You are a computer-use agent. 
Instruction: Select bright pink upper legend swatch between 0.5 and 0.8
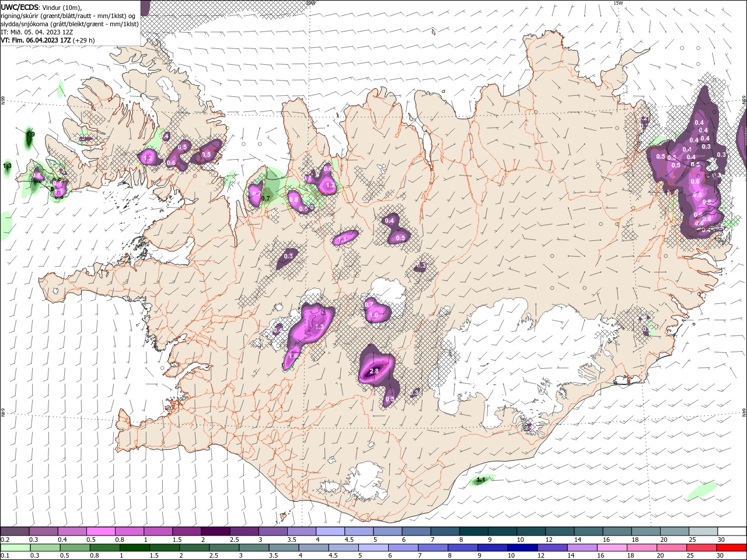tap(100, 531)
